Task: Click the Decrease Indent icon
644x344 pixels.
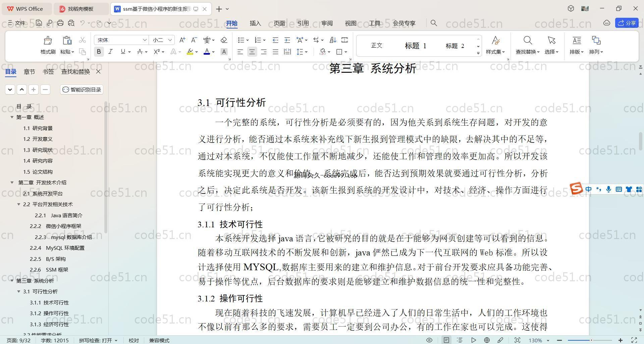Action: tap(275, 40)
